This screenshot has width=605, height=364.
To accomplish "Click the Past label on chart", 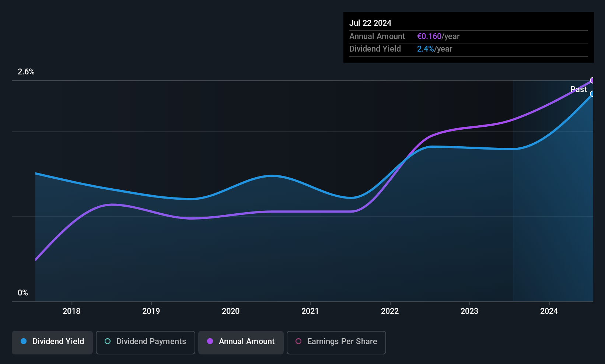I will click(x=578, y=89).
